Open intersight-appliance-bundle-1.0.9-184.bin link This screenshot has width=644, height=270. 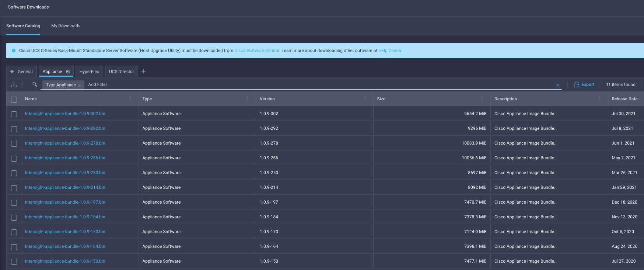click(65, 217)
